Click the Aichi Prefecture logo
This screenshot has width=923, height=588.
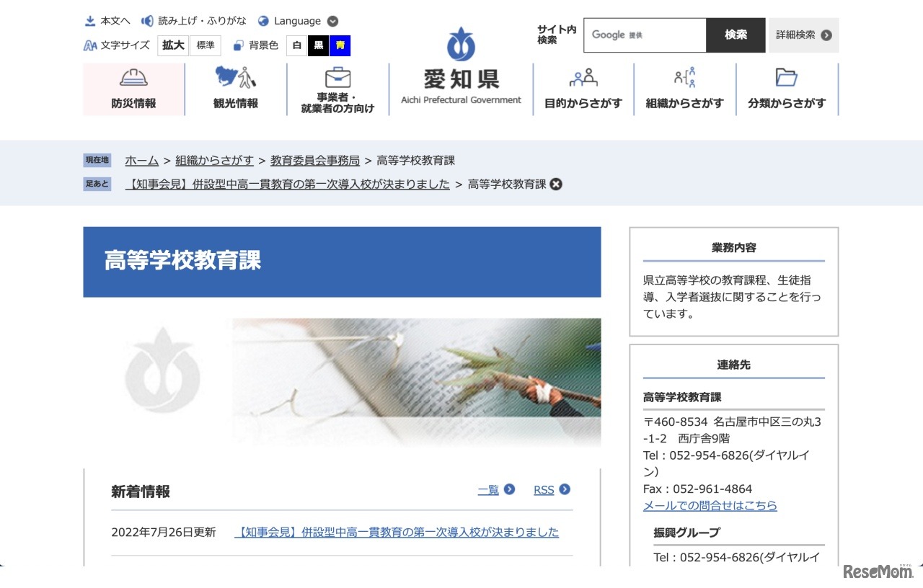(x=459, y=43)
